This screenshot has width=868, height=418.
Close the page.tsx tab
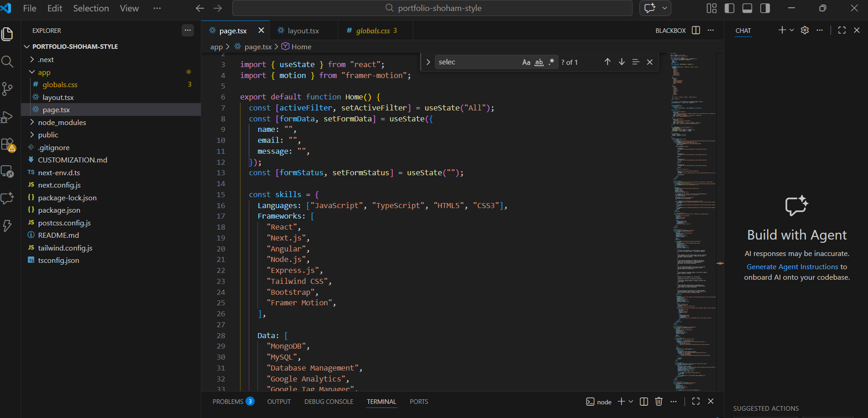[x=261, y=30]
